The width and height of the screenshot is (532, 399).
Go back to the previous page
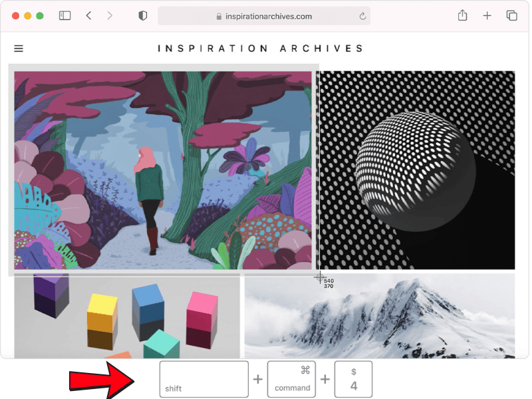88,15
